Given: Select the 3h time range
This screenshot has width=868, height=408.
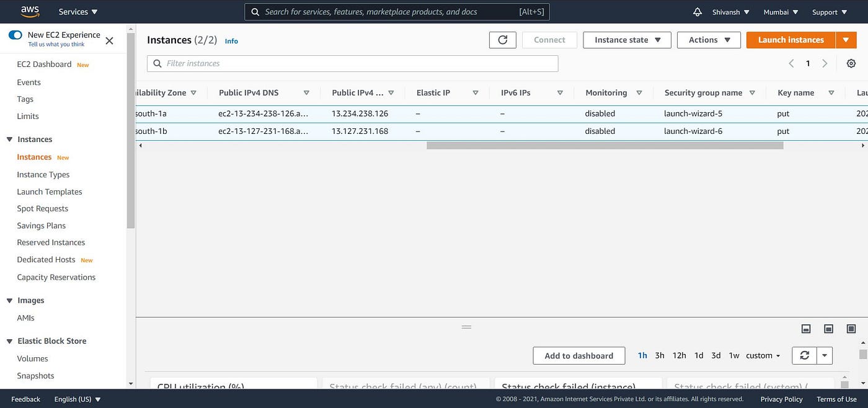Looking at the screenshot, I should (x=660, y=355).
